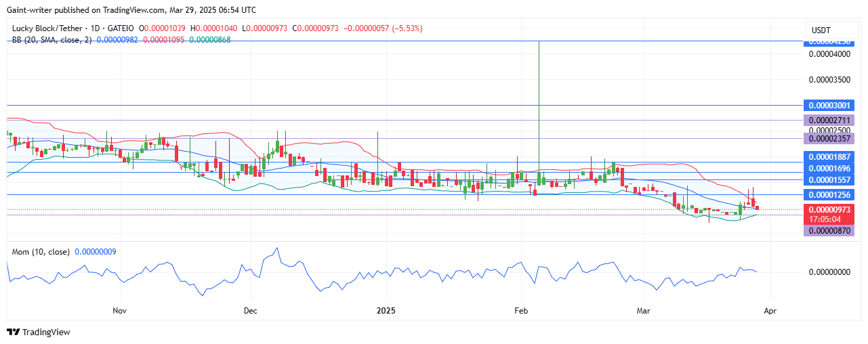Select the 0.00001557 price level tag

point(828,180)
